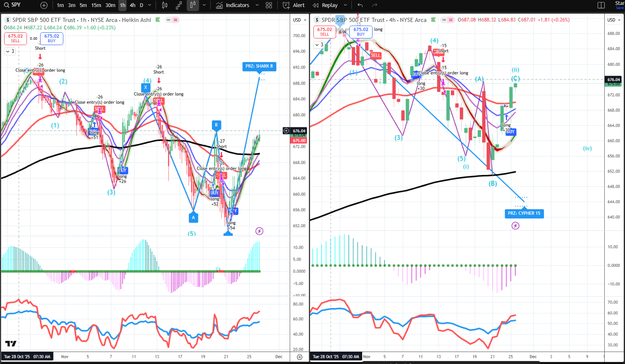Switch to the 1m interval
Screen dimensions: 625x364
pos(60,5)
